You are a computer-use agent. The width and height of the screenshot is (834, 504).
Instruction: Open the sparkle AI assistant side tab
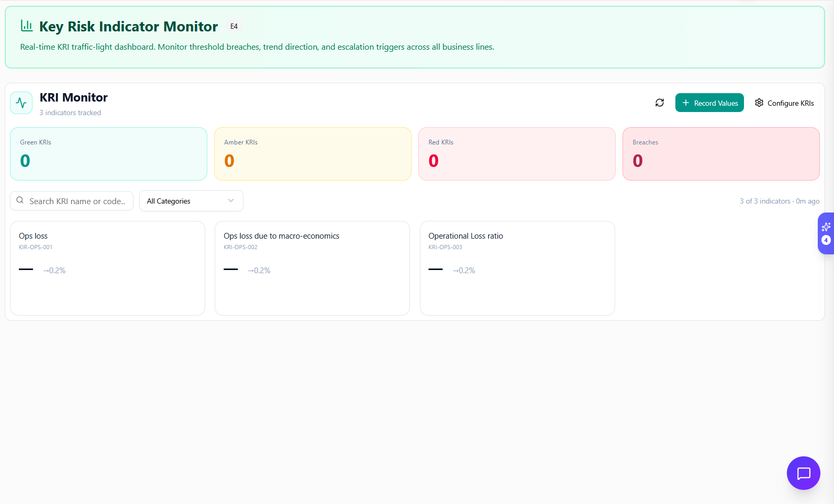[x=826, y=233]
